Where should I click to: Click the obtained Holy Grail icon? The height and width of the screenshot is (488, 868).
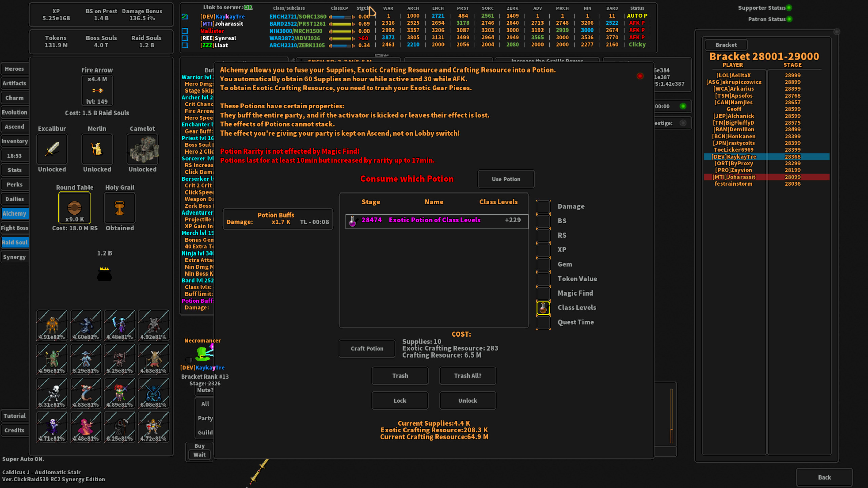coord(120,208)
